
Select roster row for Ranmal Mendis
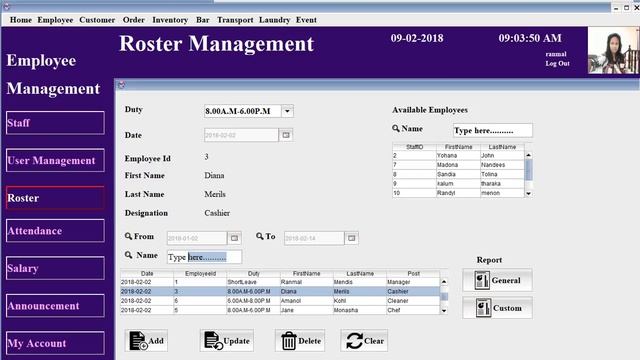pyautogui.click(x=280, y=282)
